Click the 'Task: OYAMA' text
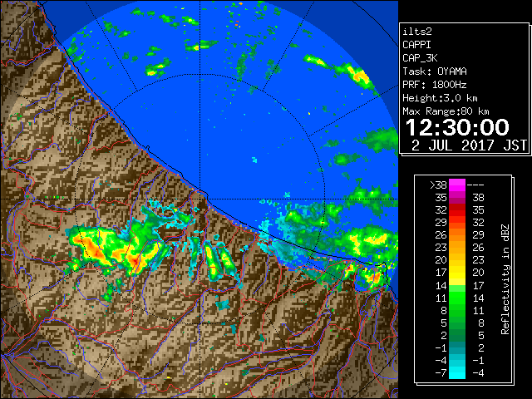 tap(435, 71)
